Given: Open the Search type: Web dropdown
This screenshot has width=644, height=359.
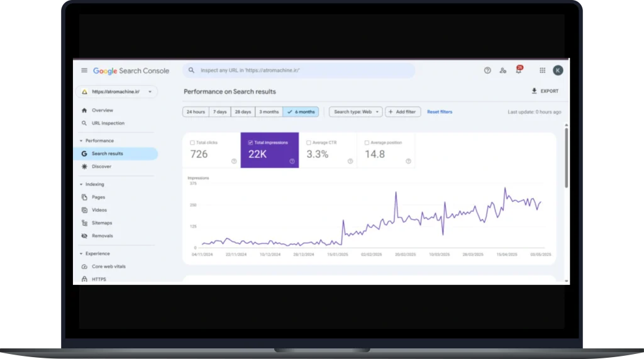Looking at the screenshot, I should coord(356,112).
